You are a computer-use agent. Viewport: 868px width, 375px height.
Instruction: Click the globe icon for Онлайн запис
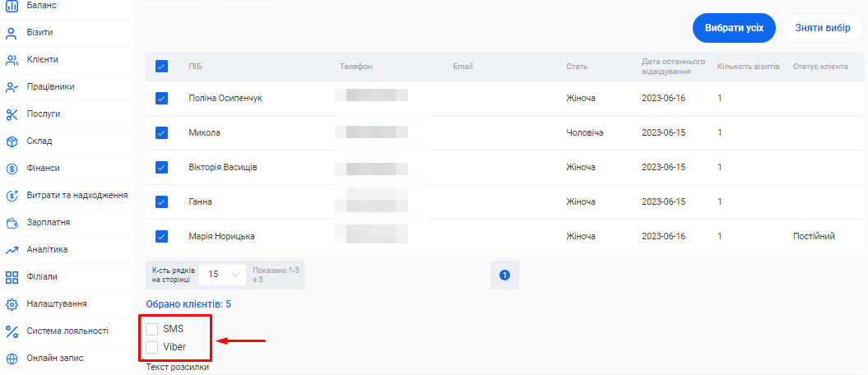(12, 359)
